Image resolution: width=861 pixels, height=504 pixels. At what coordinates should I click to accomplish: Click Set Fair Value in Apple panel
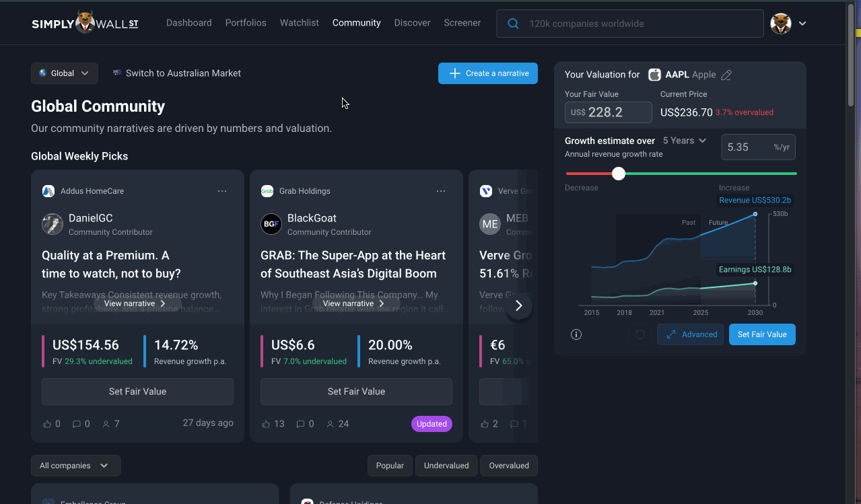point(762,334)
